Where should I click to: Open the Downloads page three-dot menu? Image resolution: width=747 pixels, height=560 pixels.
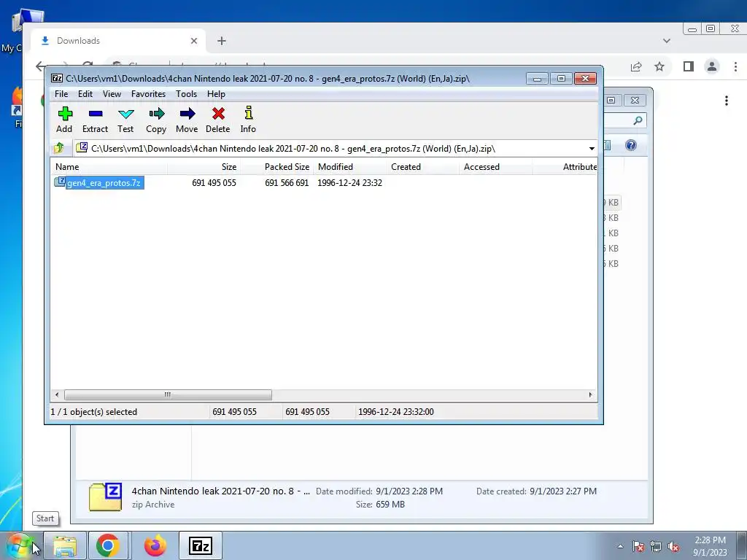point(727,101)
